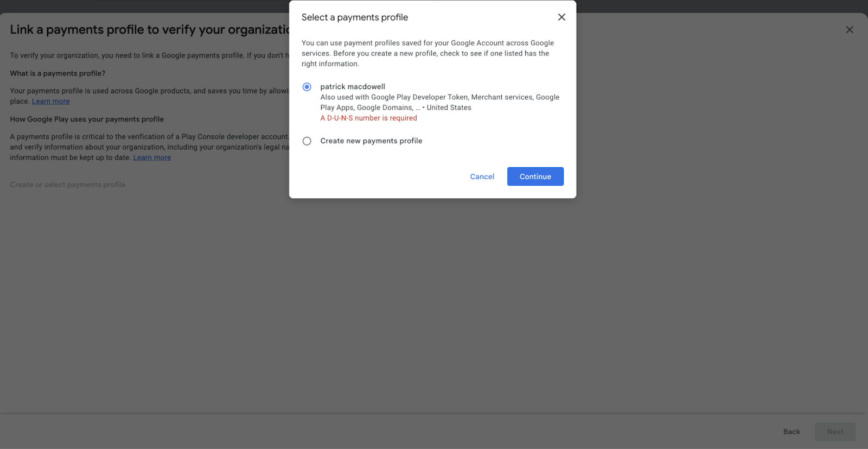This screenshot has width=868, height=449.
Task: Click the What is a payments profile? heading
Action: (58, 73)
